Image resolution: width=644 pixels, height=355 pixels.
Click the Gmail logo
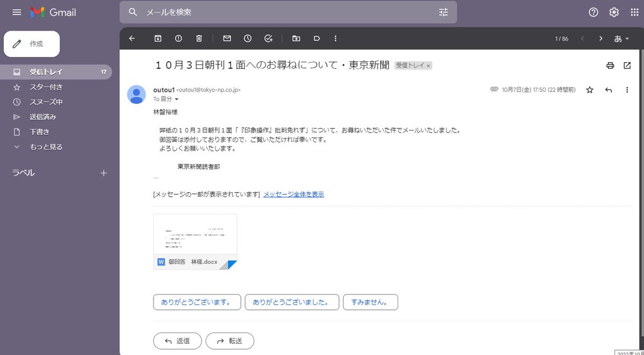coord(53,12)
